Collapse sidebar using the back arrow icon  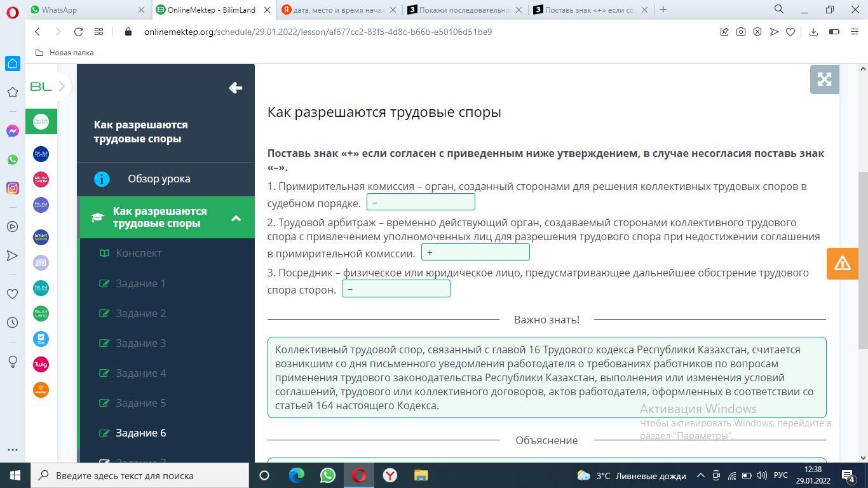[x=235, y=88]
